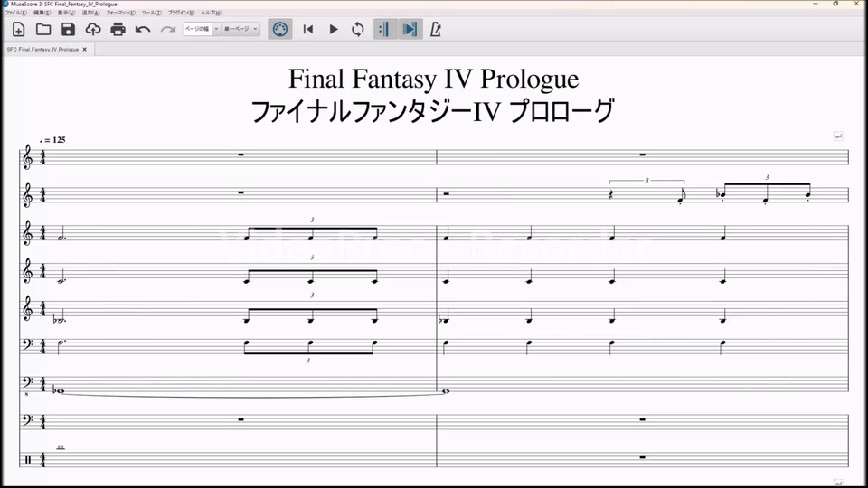This screenshot has width=868, height=488.
Task: Open the ヘルプ(H) menu
Action: [211, 13]
